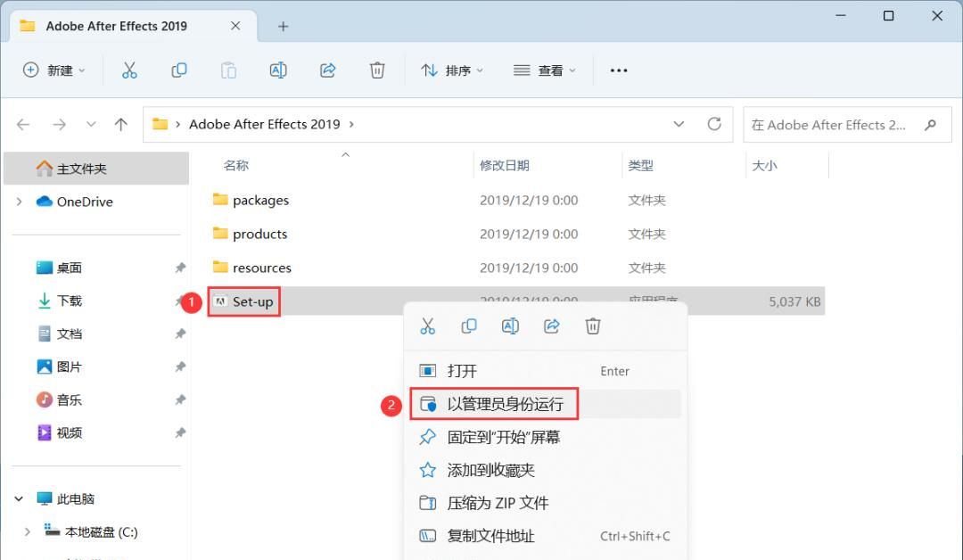Click the Cut icon in the context menu
The image size is (963, 560).
click(427, 325)
